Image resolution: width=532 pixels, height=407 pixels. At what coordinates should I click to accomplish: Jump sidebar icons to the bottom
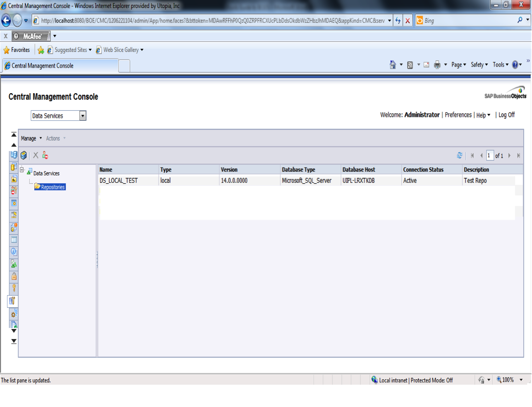coord(14,341)
